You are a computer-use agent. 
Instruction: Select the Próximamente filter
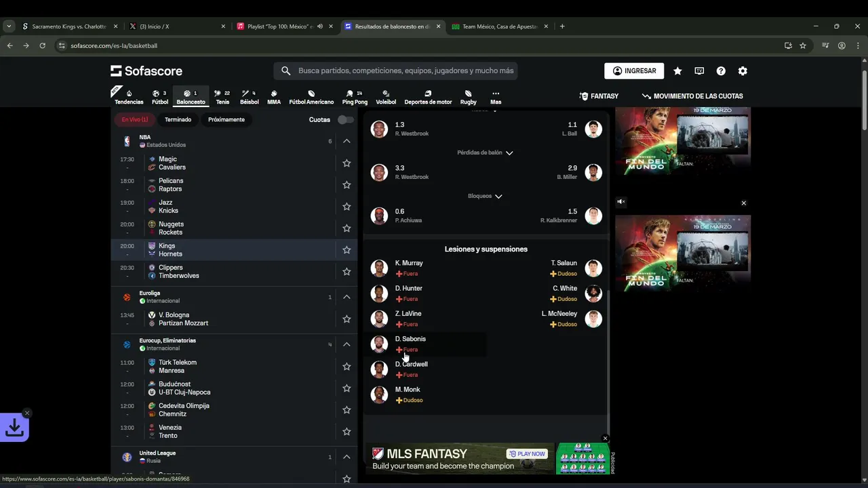pyautogui.click(x=226, y=119)
